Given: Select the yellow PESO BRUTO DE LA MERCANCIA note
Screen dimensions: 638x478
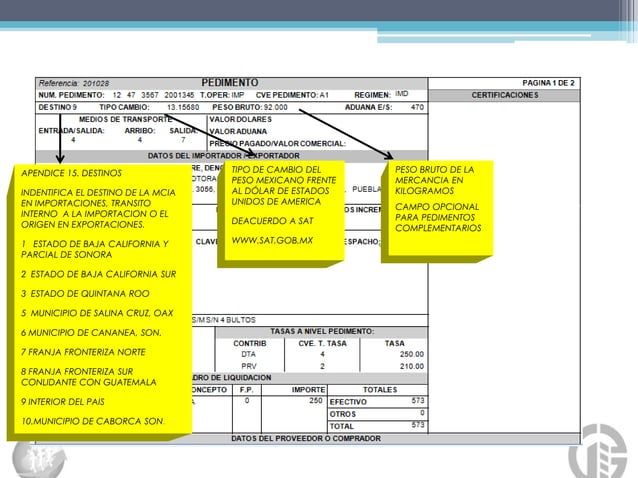Looking at the screenshot, I should click(x=437, y=212).
